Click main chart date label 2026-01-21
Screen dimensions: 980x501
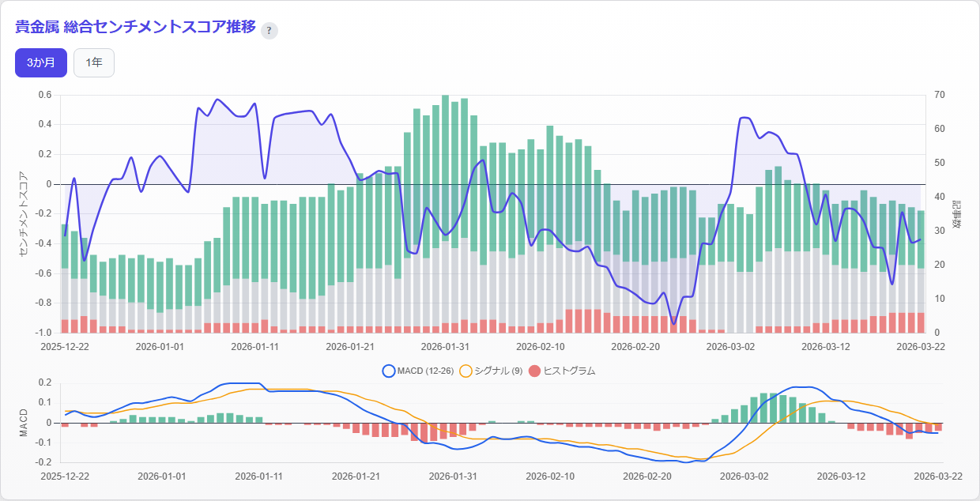(350, 346)
